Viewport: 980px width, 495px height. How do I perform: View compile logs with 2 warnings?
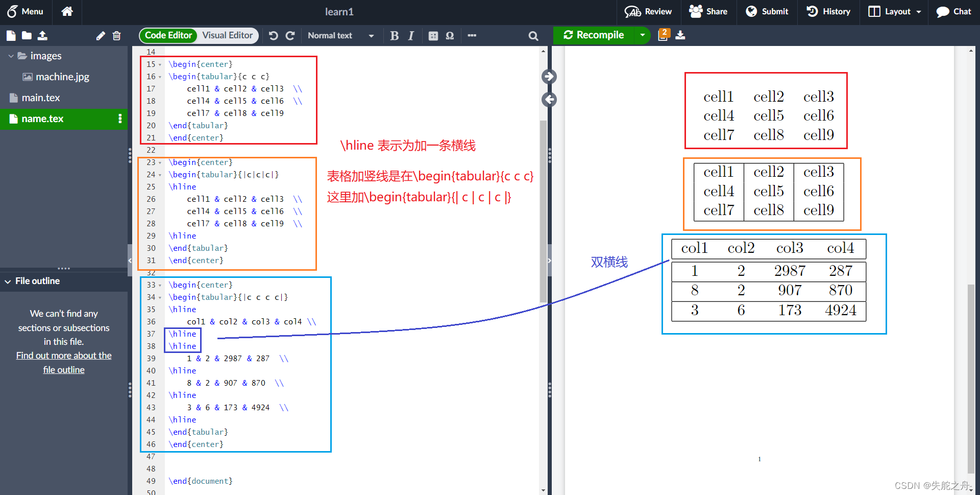tap(663, 35)
